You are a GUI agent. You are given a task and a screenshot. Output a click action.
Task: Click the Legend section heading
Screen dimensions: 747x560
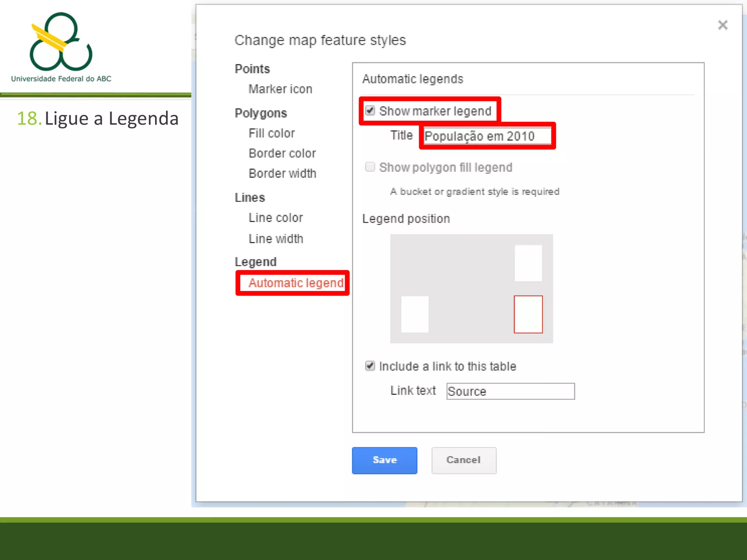click(256, 262)
